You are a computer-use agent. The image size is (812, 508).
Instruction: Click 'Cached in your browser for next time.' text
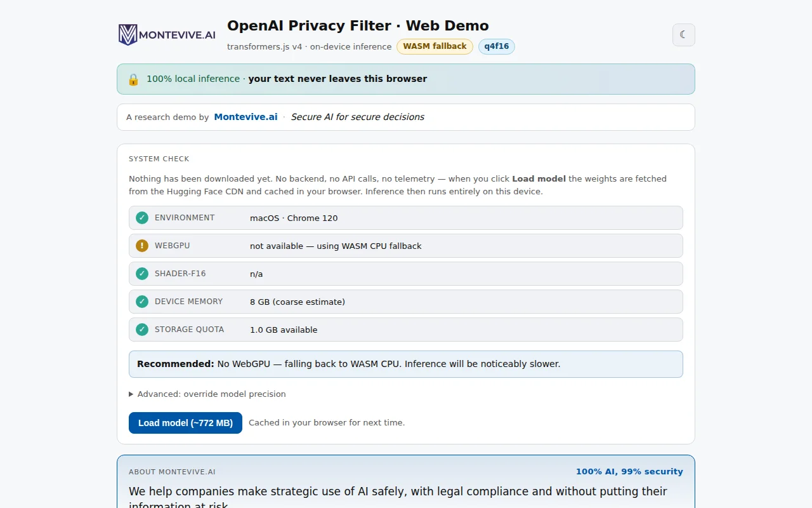[x=327, y=423]
